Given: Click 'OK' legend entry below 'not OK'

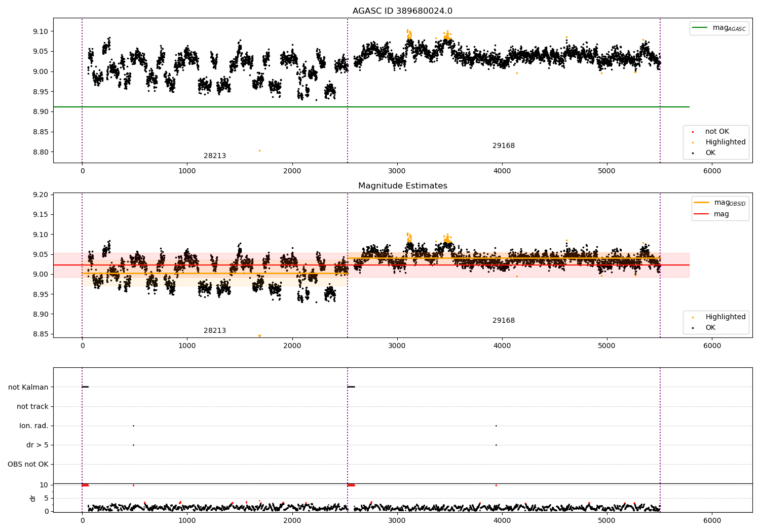Looking at the screenshot, I should tap(710, 153).
